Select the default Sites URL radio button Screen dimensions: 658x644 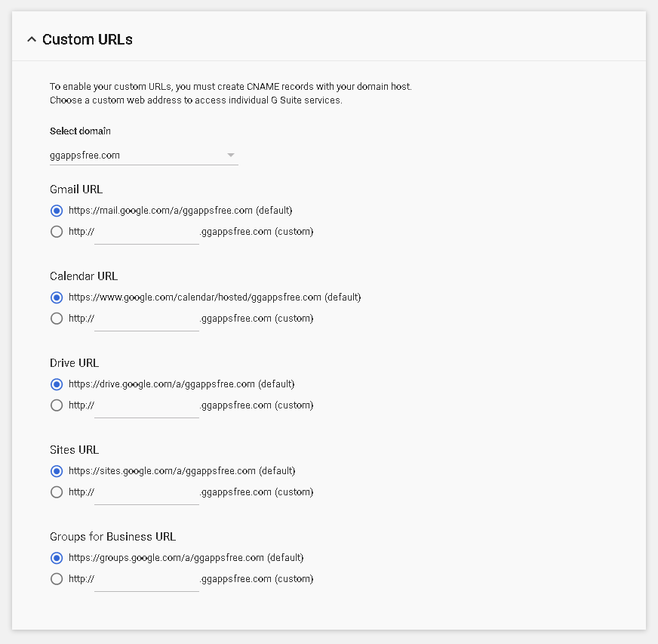(x=57, y=471)
